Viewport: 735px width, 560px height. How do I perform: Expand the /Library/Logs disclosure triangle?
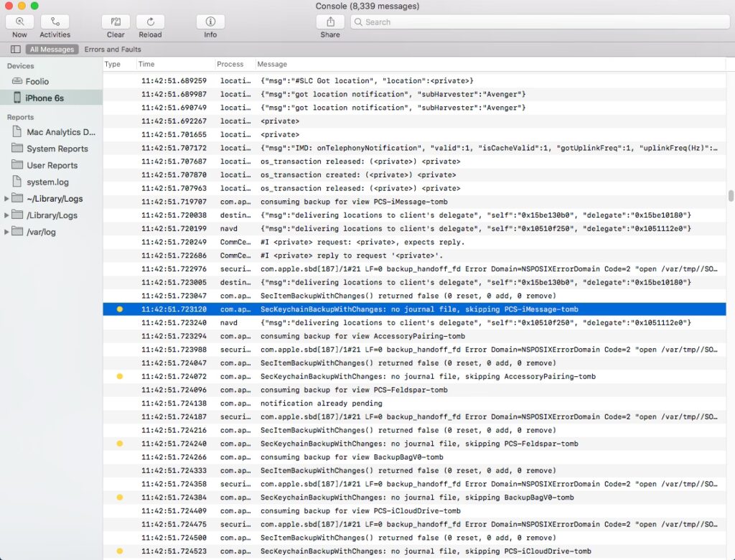7,215
